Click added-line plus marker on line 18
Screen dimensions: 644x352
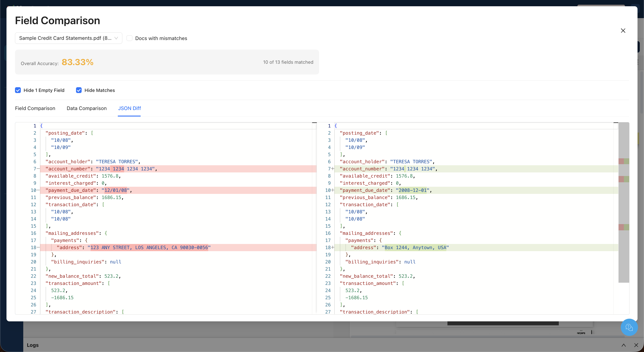click(x=333, y=248)
